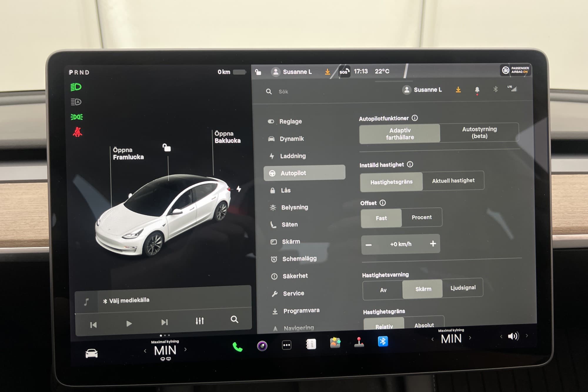
Task: Select Autostyrning (beta) option
Action: [x=479, y=132]
